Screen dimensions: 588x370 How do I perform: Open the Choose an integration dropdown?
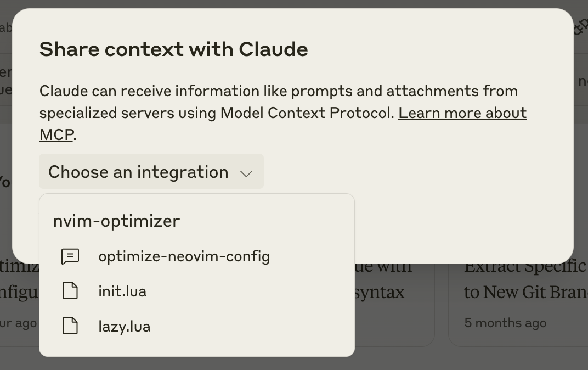click(x=151, y=171)
